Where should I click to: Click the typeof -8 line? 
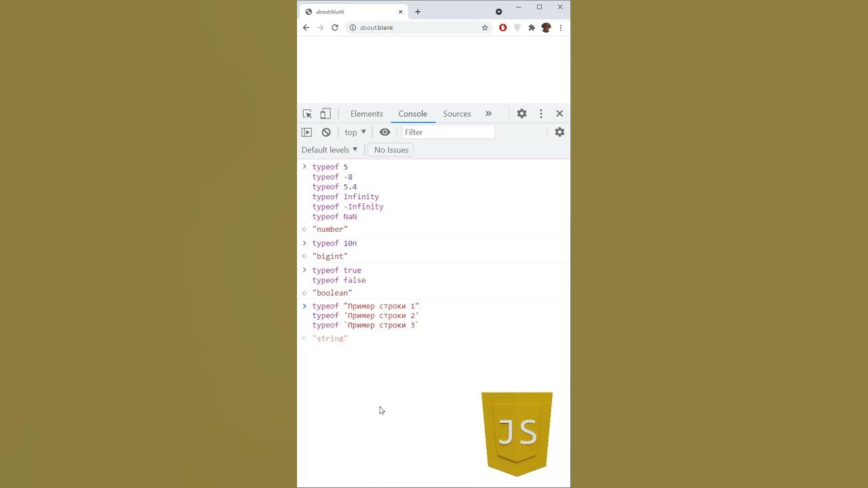coord(332,177)
